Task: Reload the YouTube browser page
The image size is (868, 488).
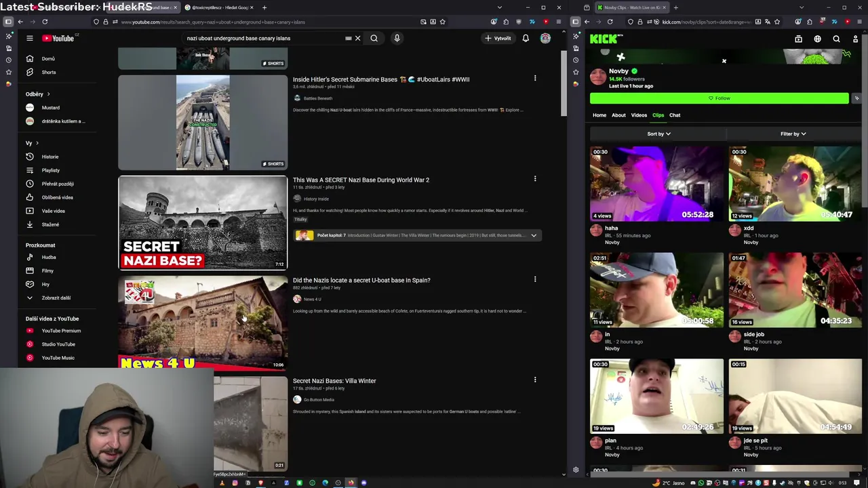Action: [x=45, y=22]
